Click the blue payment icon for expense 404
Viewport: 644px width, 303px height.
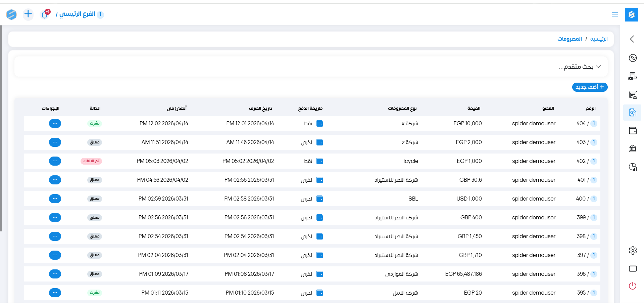coord(320,124)
